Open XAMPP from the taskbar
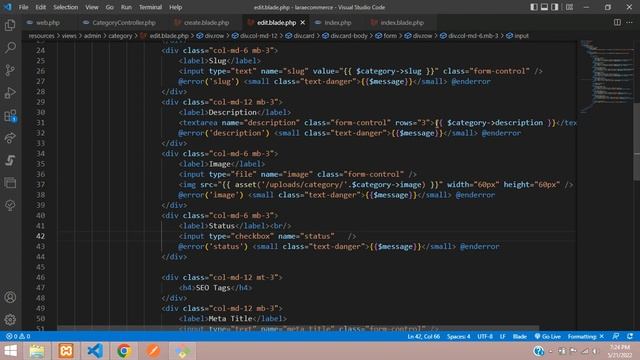Screen dimensions: 640x360 coord(66,351)
